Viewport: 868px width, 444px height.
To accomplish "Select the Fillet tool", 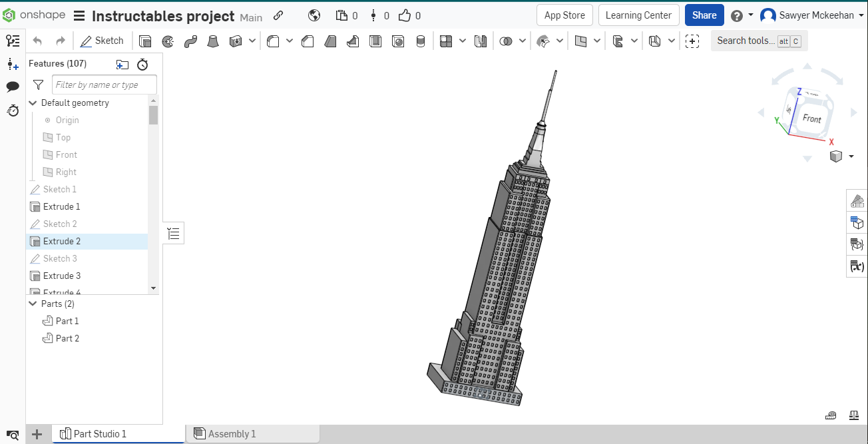I will [273, 41].
